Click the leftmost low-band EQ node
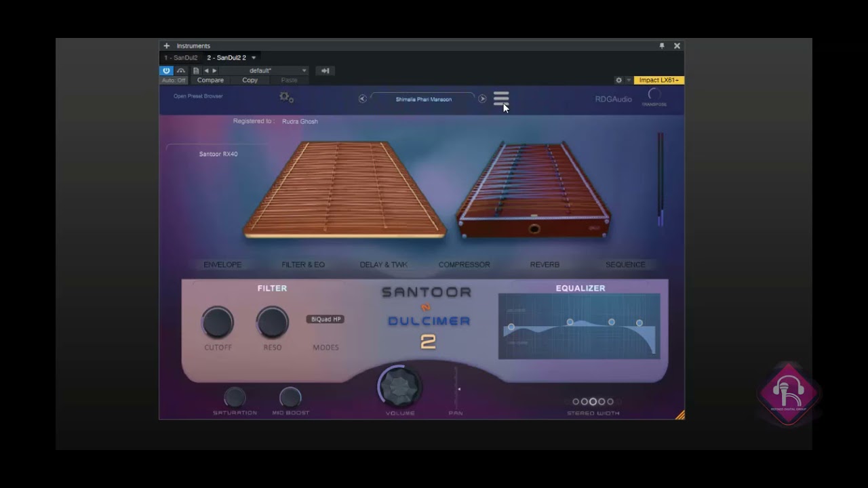Screen dimensions: 868x488 click(x=511, y=327)
